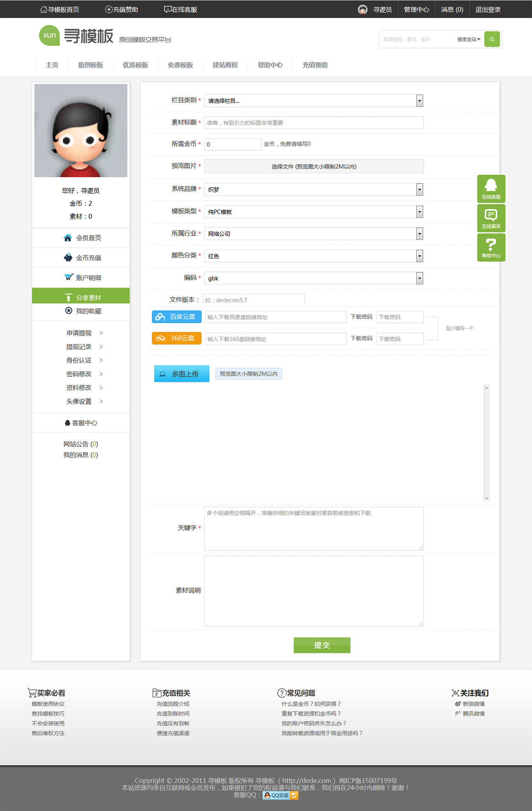Click the 多图上传 upload button
This screenshot has width=532, height=811.
tap(182, 374)
